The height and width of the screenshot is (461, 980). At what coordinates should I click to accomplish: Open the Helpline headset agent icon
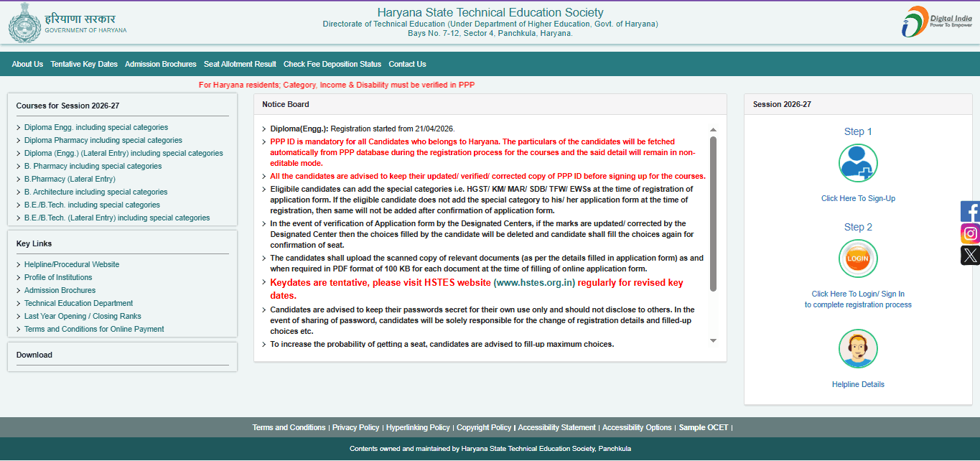point(858,349)
